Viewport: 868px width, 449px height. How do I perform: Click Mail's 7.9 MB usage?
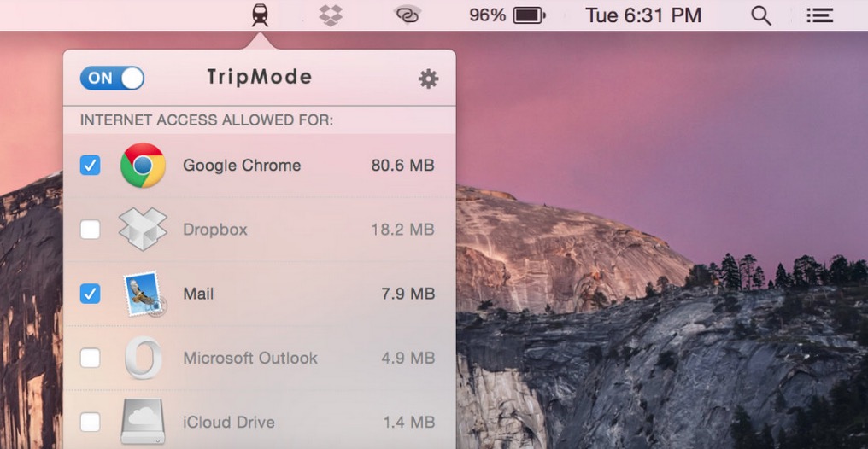click(408, 294)
